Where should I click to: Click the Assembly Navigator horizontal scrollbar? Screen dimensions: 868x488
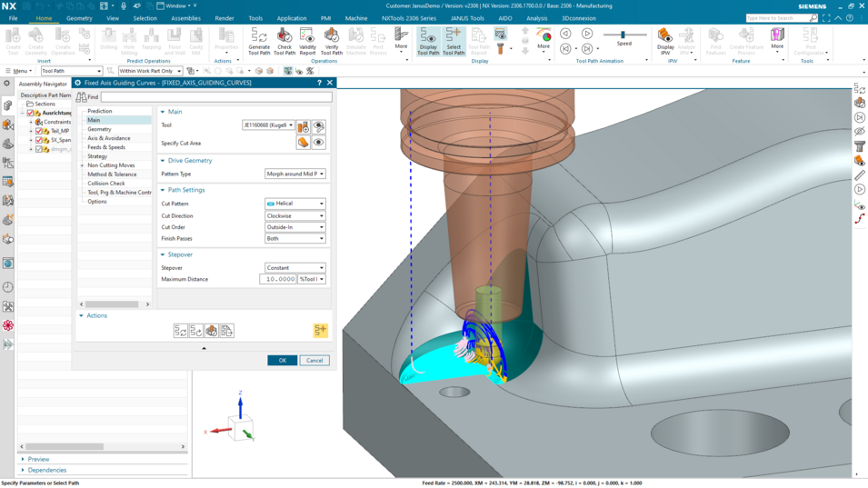(x=65, y=446)
